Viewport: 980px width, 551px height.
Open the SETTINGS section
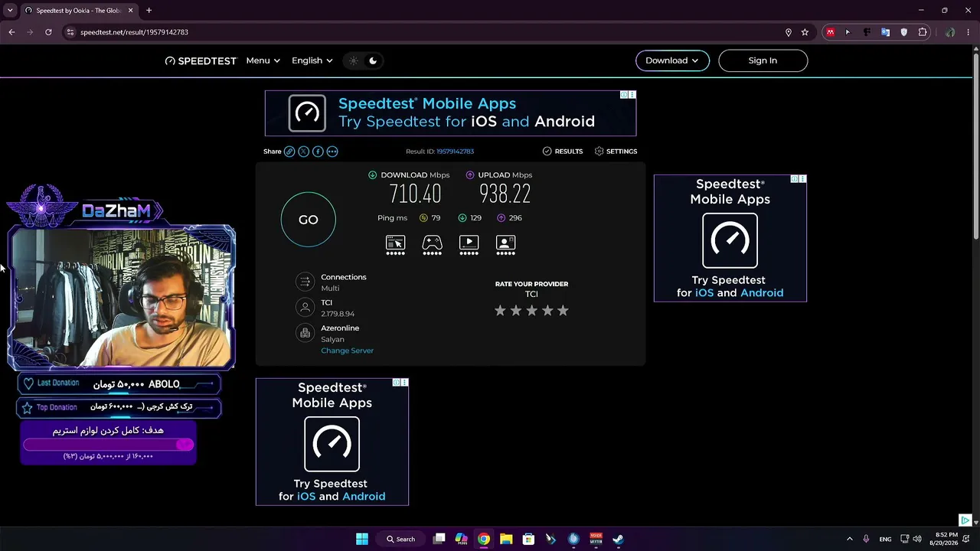coord(616,152)
